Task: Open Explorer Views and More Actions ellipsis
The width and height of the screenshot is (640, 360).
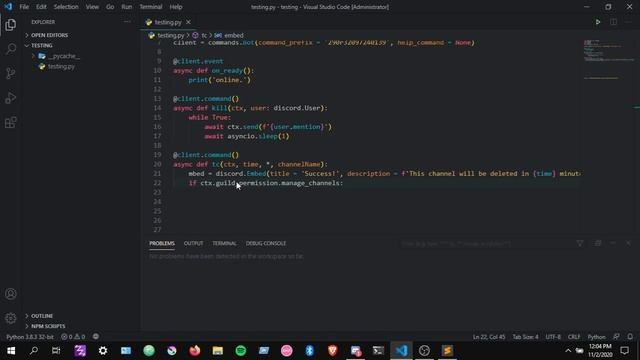Action: (127, 22)
